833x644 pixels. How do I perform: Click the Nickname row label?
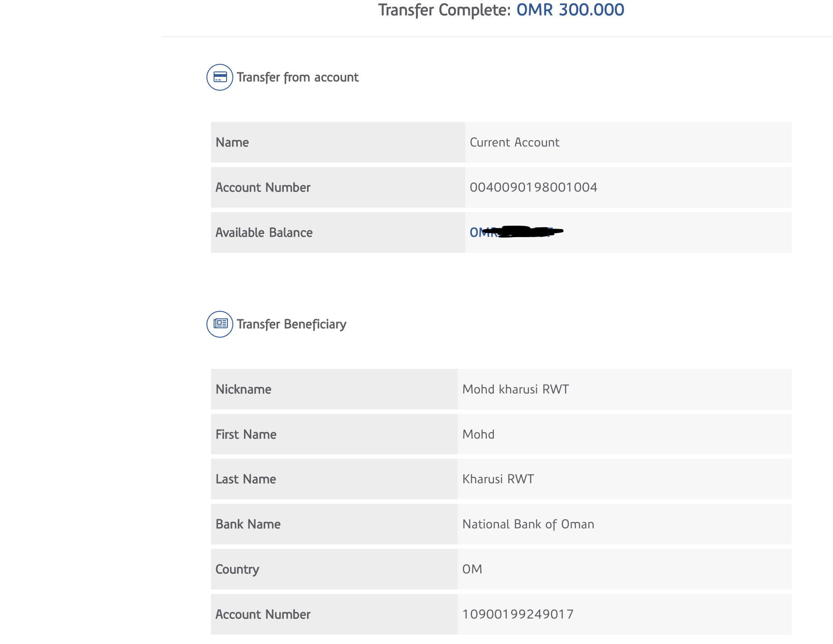pyautogui.click(x=244, y=389)
